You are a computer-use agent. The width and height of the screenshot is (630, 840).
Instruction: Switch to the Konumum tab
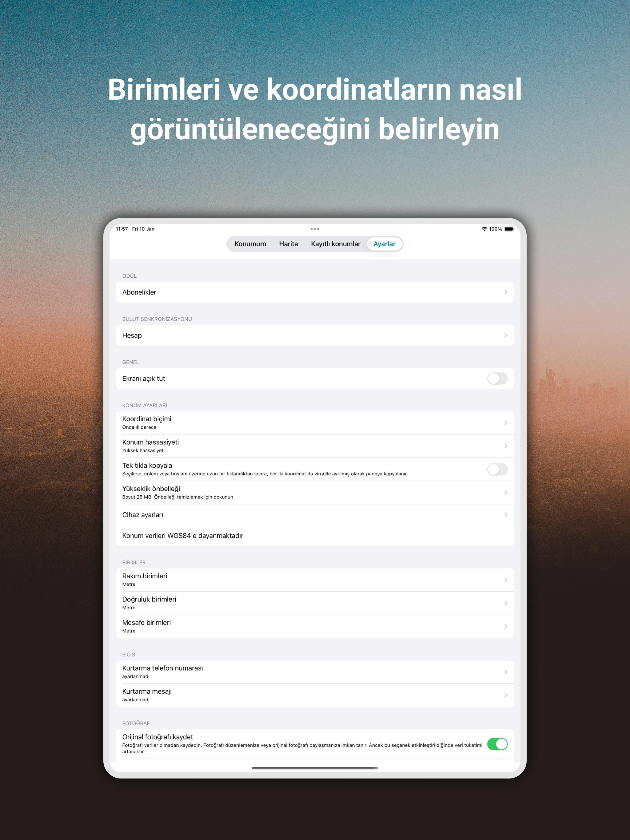pos(250,244)
